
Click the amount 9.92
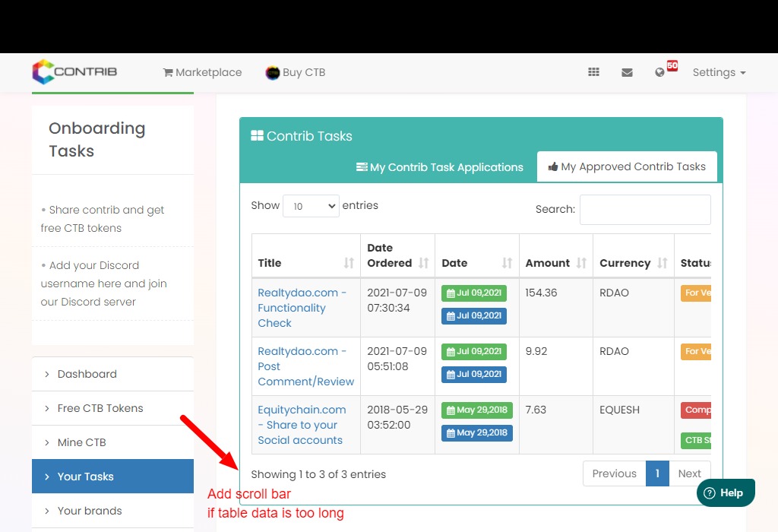click(536, 351)
